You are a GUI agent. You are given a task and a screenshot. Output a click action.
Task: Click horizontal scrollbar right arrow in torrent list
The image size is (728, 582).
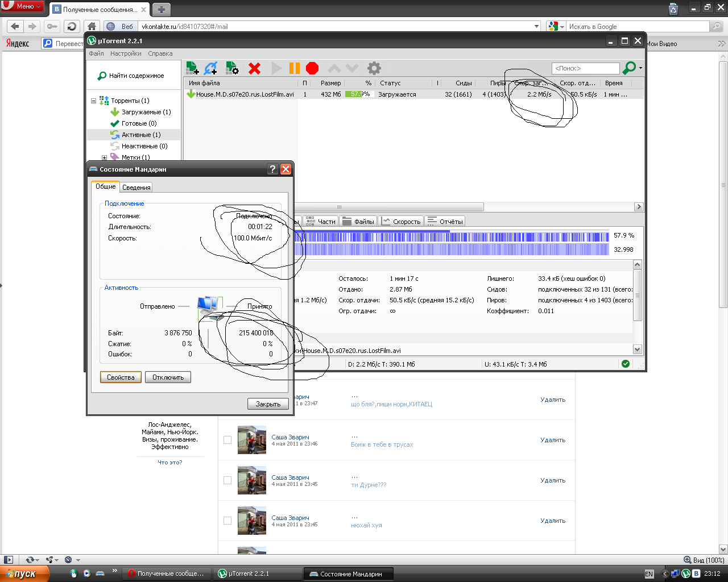(x=639, y=207)
